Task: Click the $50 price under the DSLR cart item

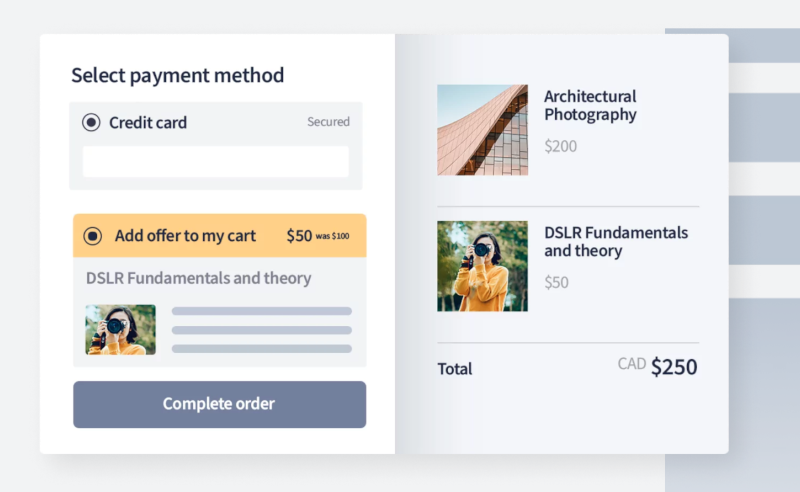Action: pos(556,282)
